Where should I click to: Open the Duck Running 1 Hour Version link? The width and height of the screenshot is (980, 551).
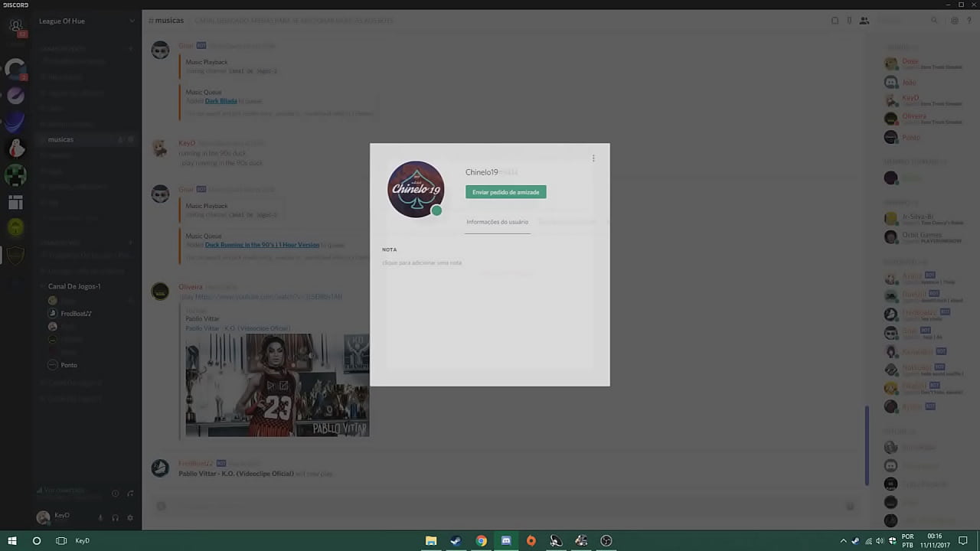(x=262, y=244)
